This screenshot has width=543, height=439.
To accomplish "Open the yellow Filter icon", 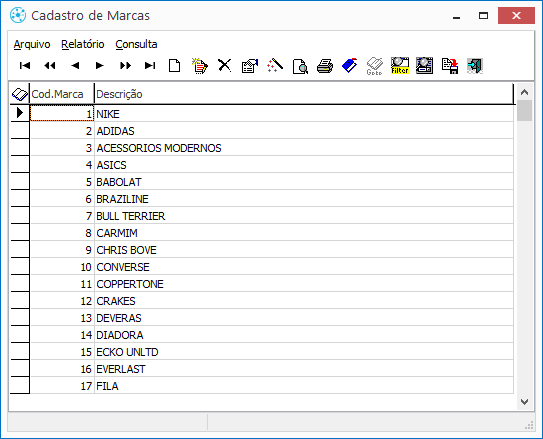I will pos(400,66).
